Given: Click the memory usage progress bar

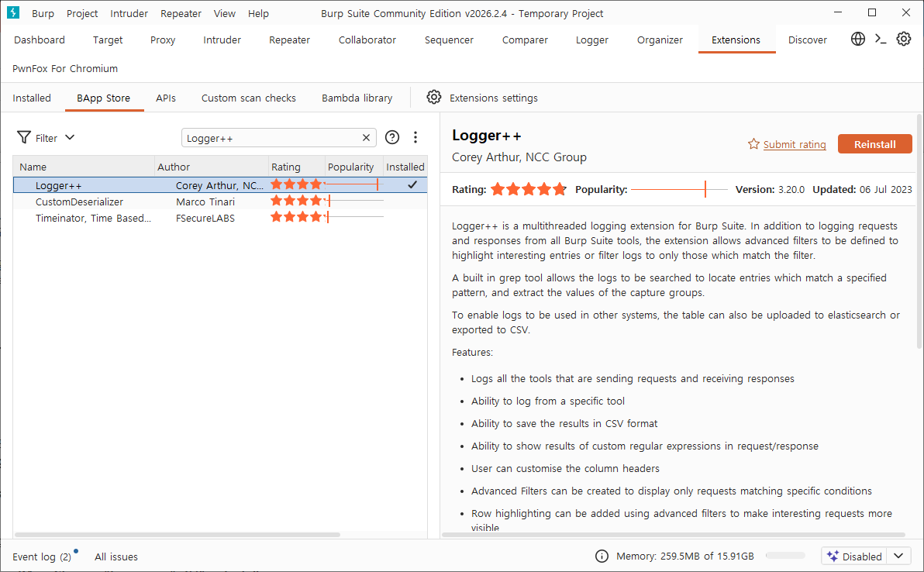Looking at the screenshot, I should (x=785, y=556).
